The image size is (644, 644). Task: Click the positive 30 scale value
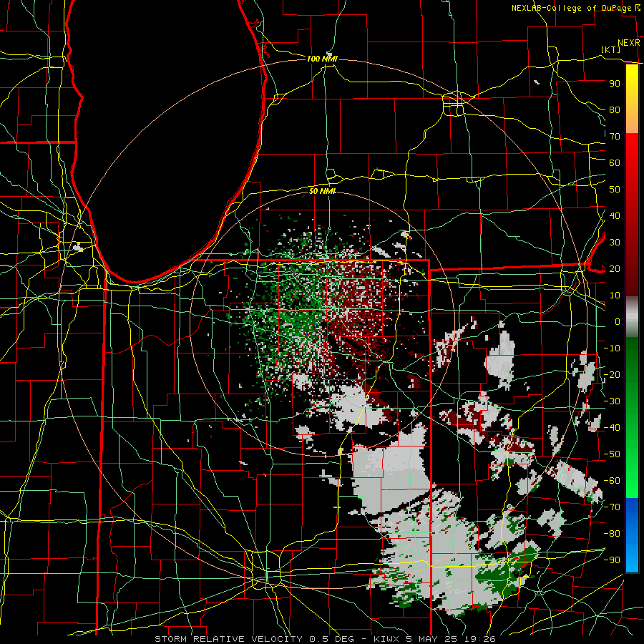pyautogui.click(x=615, y=243)
